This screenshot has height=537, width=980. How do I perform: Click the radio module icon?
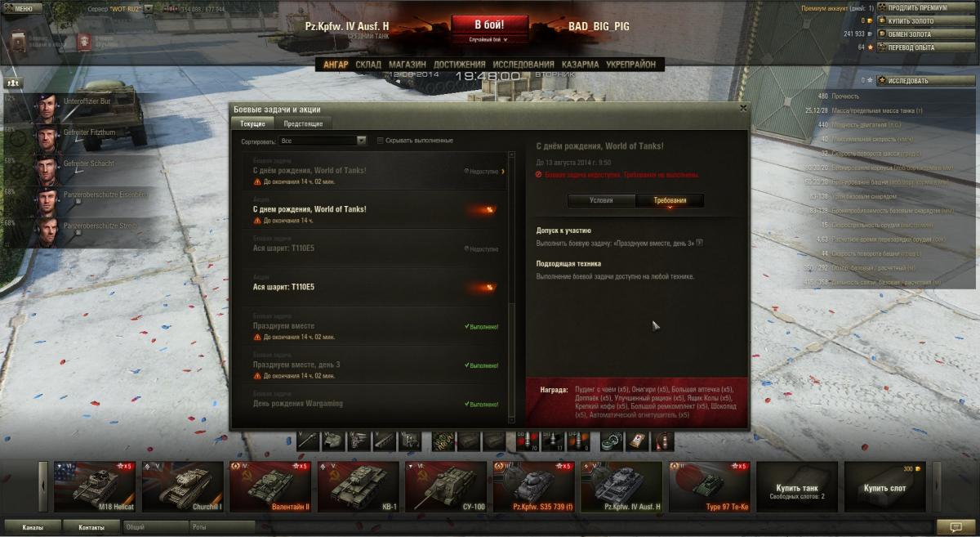pos(409,441)
